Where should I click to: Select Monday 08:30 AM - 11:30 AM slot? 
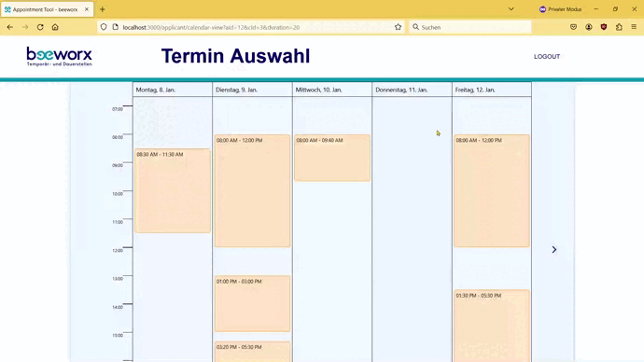[x=173, y=191]
